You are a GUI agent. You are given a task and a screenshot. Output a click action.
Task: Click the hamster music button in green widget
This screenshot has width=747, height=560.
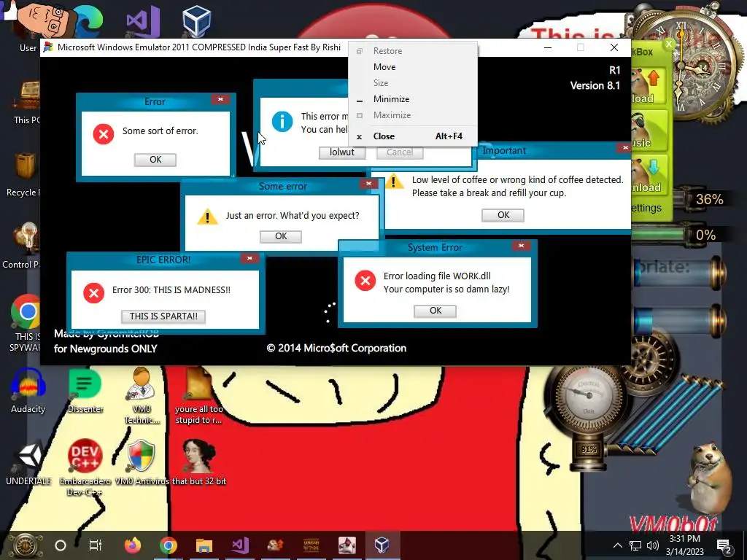[x=649, y=131]
